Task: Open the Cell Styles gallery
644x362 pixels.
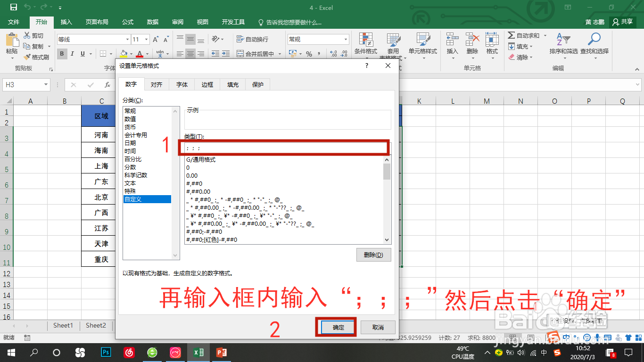Action: pos(423,45)
